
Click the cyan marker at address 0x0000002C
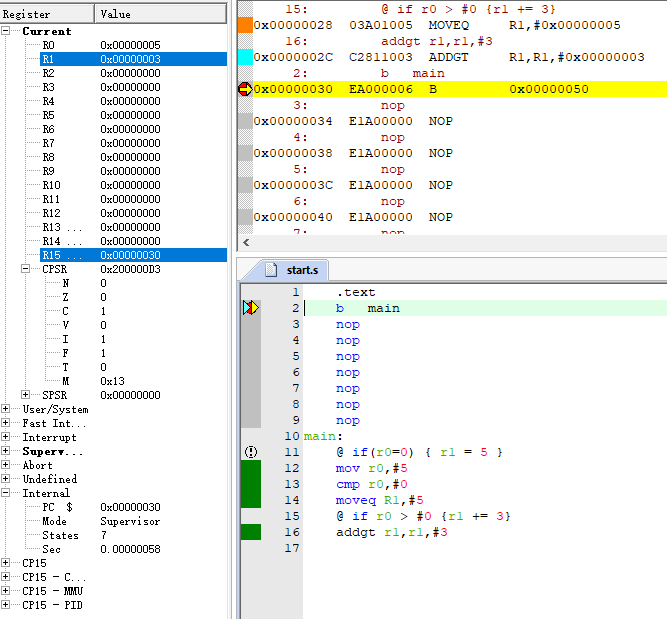click(245, 57)
